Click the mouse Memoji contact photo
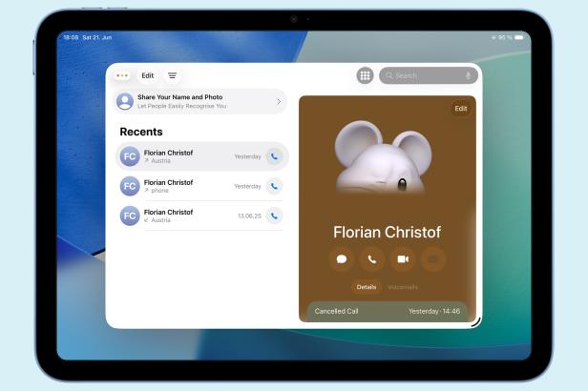This screenshot has width=588, height=391. tap(384, 156)
